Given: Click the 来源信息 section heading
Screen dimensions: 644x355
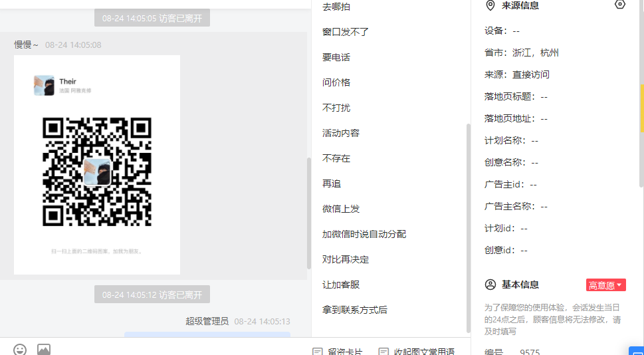Looking at the screenshot, I should point(520,5).
